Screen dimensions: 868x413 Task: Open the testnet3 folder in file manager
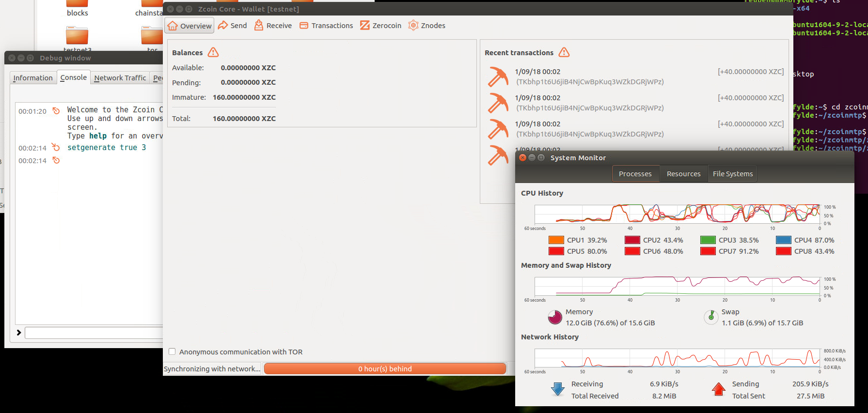[78, 40]
